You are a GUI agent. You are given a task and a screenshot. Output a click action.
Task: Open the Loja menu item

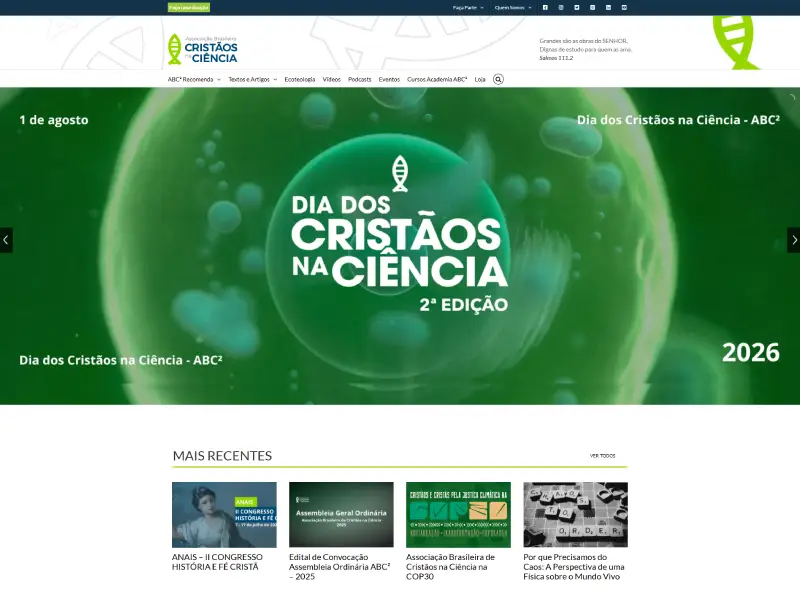click(480, 79)
